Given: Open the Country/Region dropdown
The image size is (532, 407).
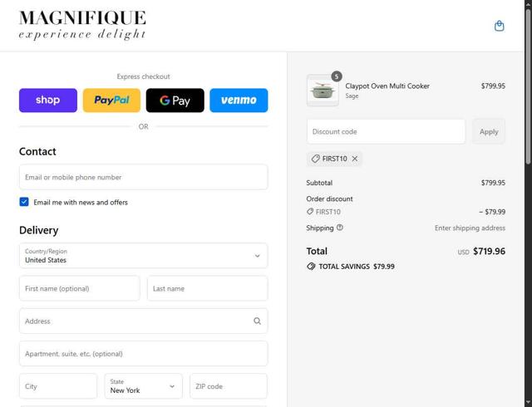Looking at the screenshot, I should coord(144,256).
